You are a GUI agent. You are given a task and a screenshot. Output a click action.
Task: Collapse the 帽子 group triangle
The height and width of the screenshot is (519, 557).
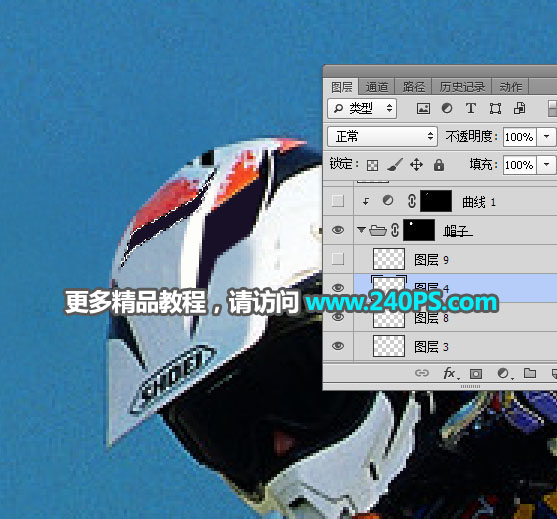pyautogui.click(x=361, y=230)
